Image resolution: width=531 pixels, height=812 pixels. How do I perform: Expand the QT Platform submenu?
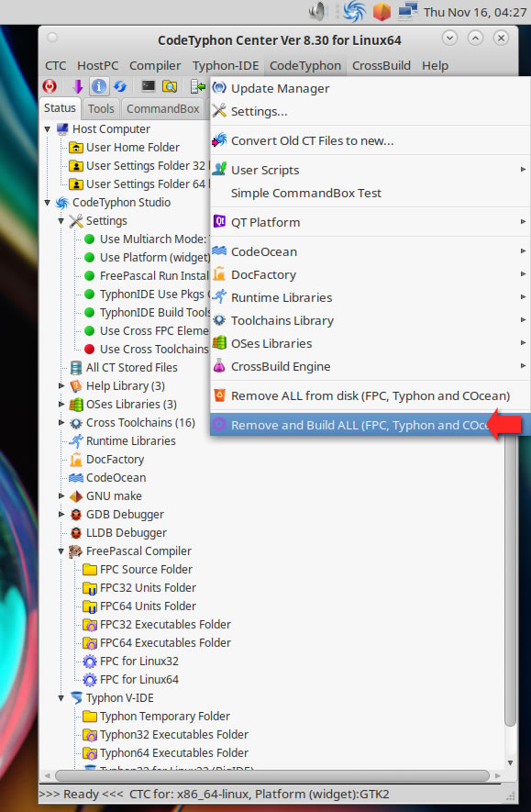(370, 222)
